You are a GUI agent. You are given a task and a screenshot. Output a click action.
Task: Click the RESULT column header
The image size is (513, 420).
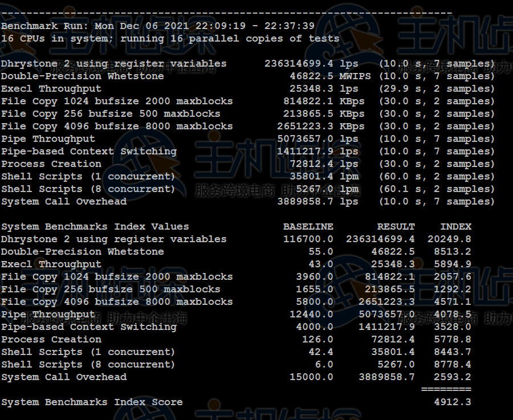pos(396,227)
